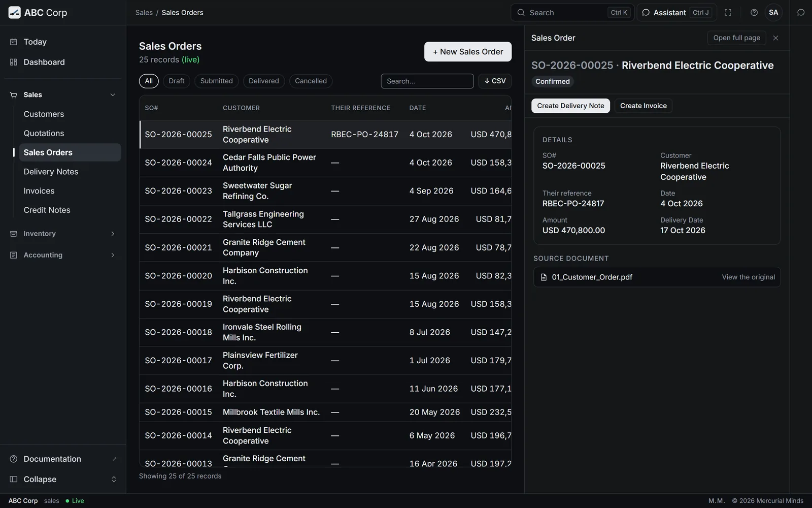Click the Collapse sidebar panel icon
Screen dimensions: 812x508
(x=14, y=479)
